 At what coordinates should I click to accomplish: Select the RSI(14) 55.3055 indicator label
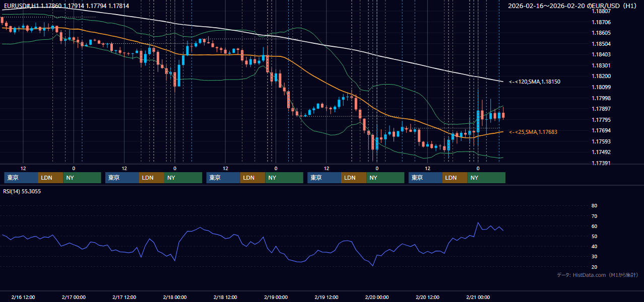coord(22,191)
